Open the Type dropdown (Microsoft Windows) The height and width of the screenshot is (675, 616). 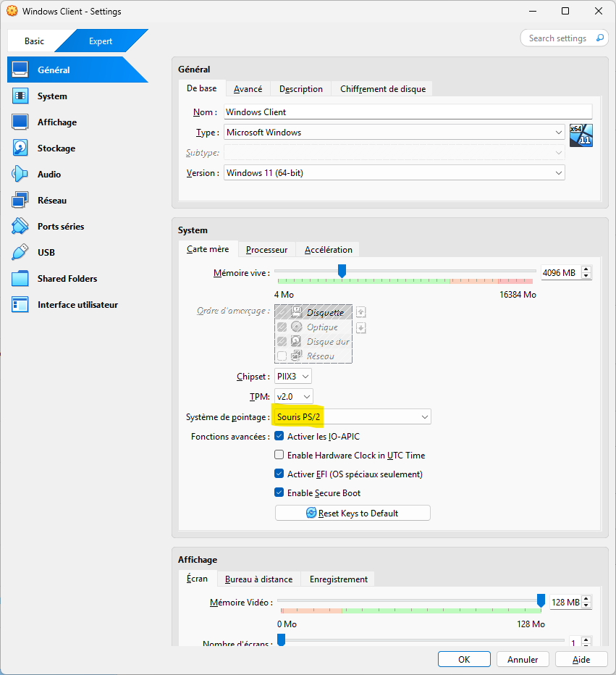[x=394, y=132]
